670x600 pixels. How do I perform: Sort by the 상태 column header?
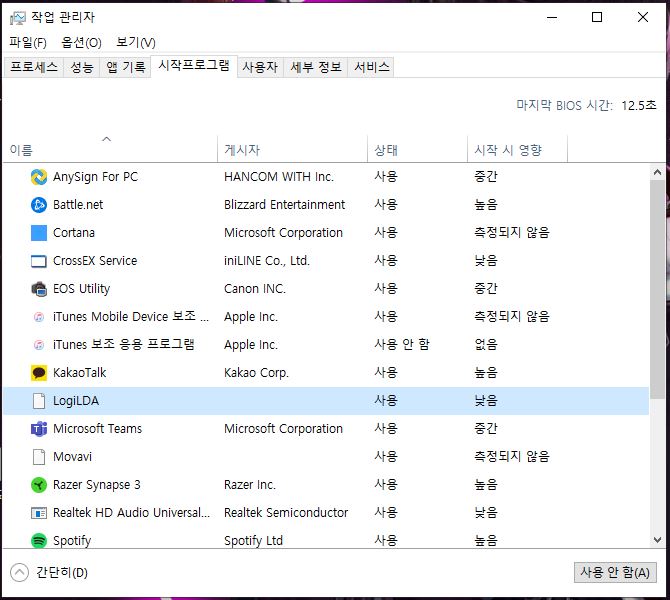[417, 150]
